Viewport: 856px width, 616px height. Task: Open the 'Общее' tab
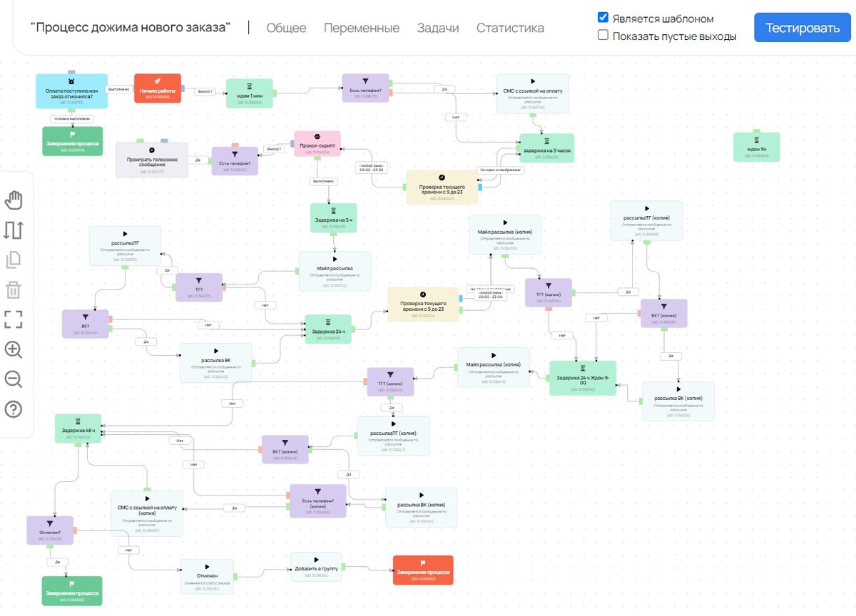point(286,28)
